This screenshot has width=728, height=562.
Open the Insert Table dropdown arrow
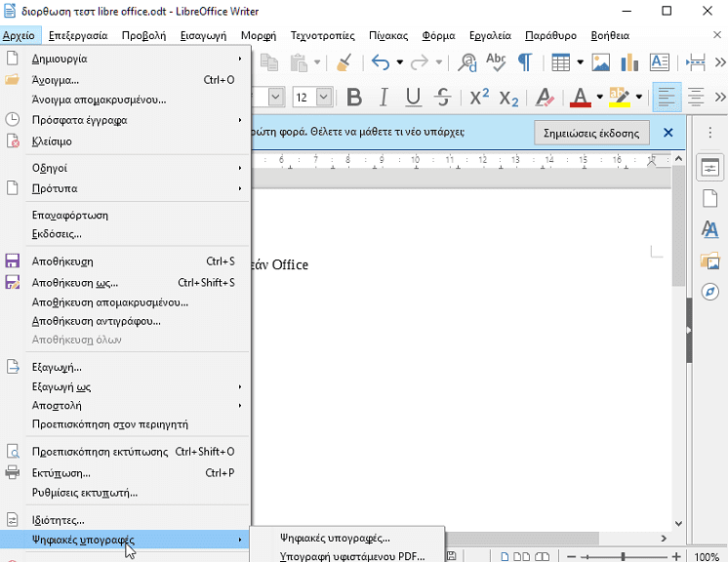coord(580,62)
